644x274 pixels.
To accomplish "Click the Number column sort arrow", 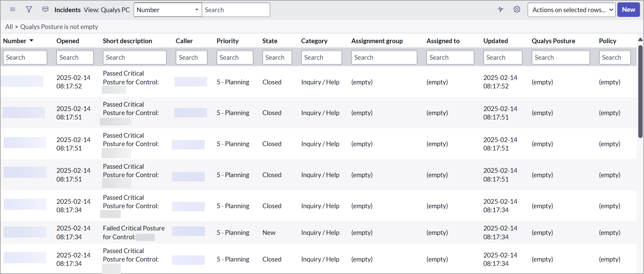I will 31,40.
